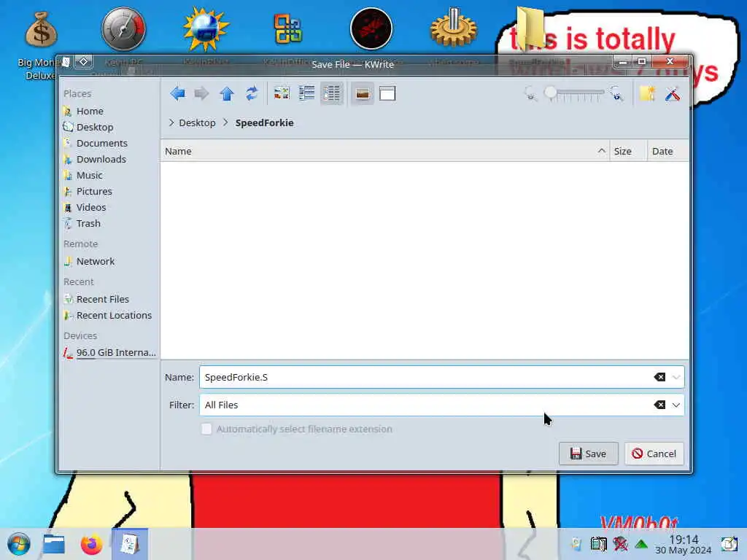
Task: Open the dialog options wrench menu
Action: [672, 93]
